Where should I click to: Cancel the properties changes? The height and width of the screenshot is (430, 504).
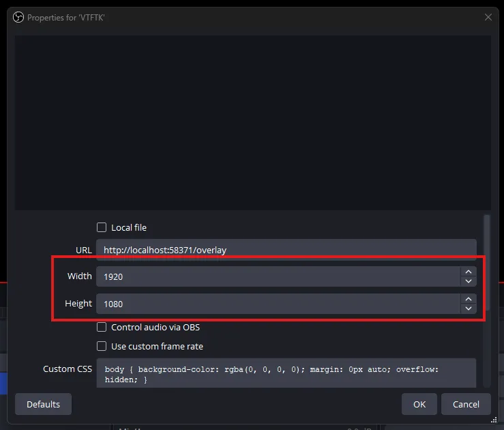click(466, 404)
